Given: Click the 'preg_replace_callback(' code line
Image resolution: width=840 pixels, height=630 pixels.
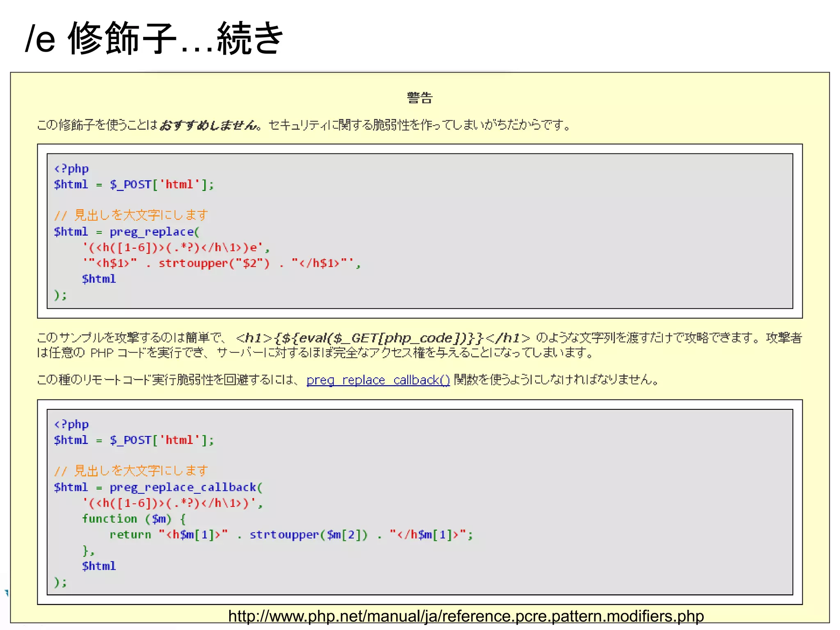Looking at the screenshot, I should [x=158, y=487].
